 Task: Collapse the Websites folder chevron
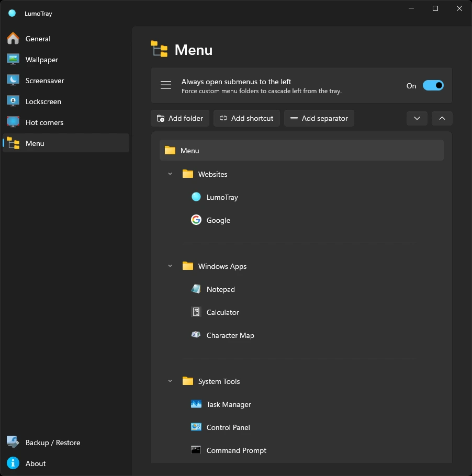click(x=170, y=174)
